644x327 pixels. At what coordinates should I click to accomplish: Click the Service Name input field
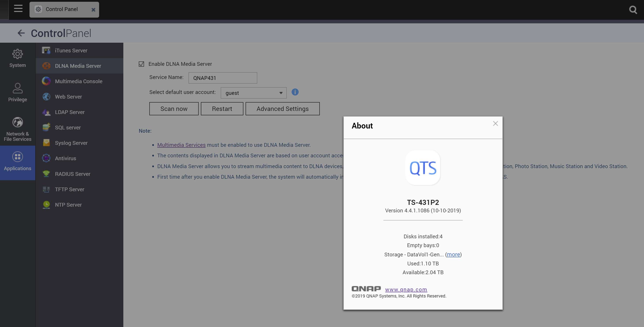click(x=222, y=78)
